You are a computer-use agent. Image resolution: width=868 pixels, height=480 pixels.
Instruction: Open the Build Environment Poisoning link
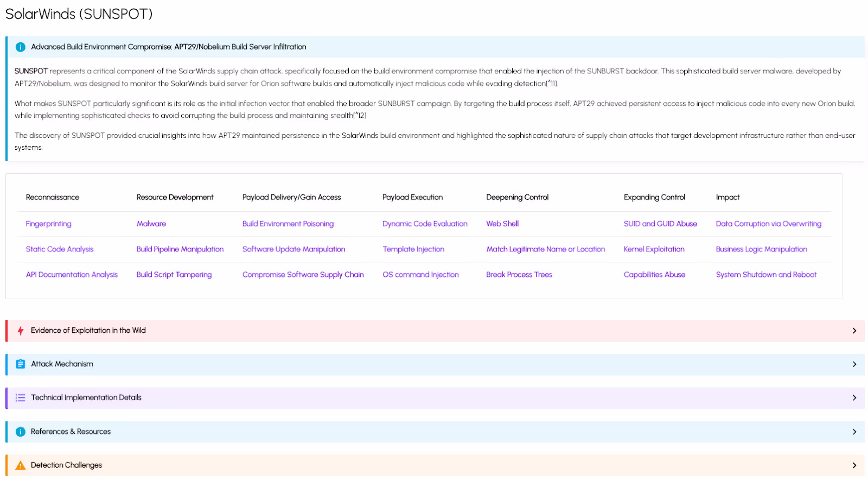288,224
